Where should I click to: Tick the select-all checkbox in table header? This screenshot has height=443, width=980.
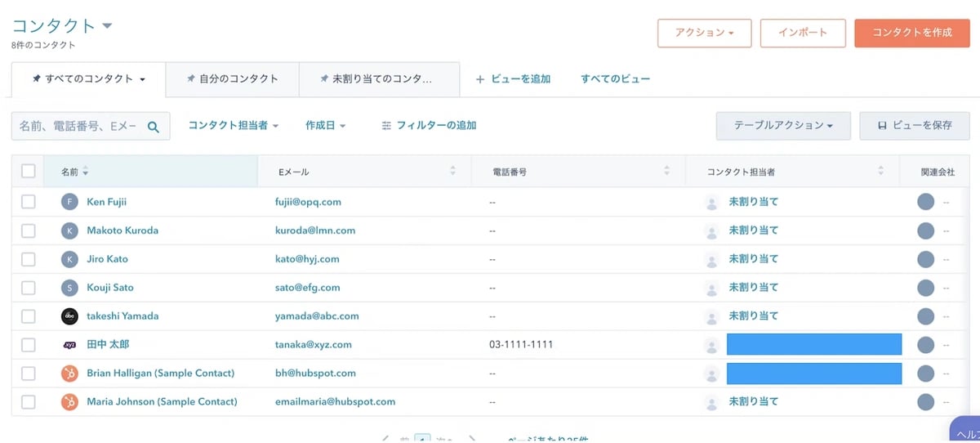pos(29,172)
